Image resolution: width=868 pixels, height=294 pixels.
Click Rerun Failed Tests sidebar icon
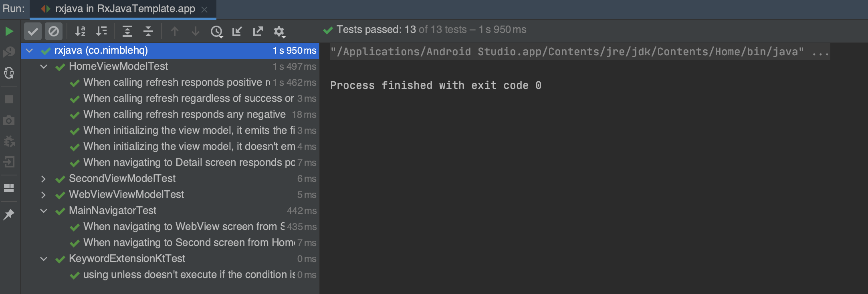[x=9, y=52]
